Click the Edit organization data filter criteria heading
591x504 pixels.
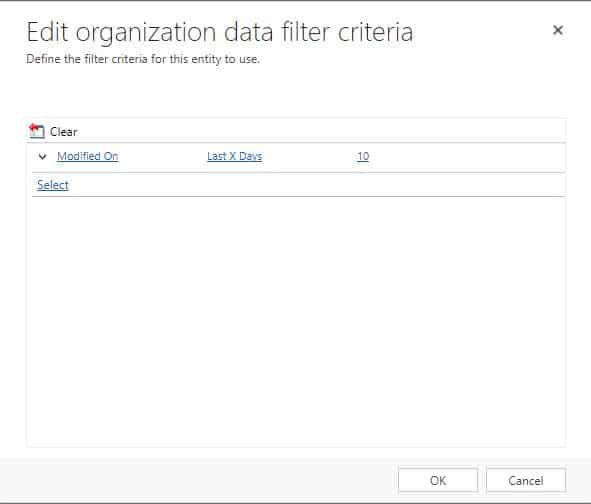pos(220,33)
